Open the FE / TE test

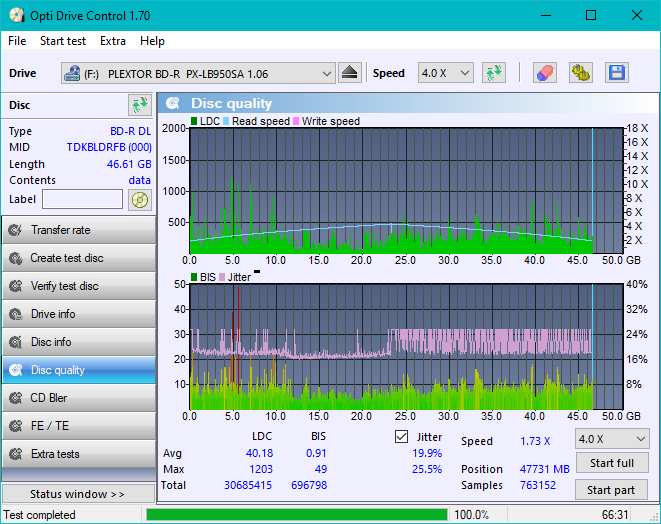[x=79, y=425]
